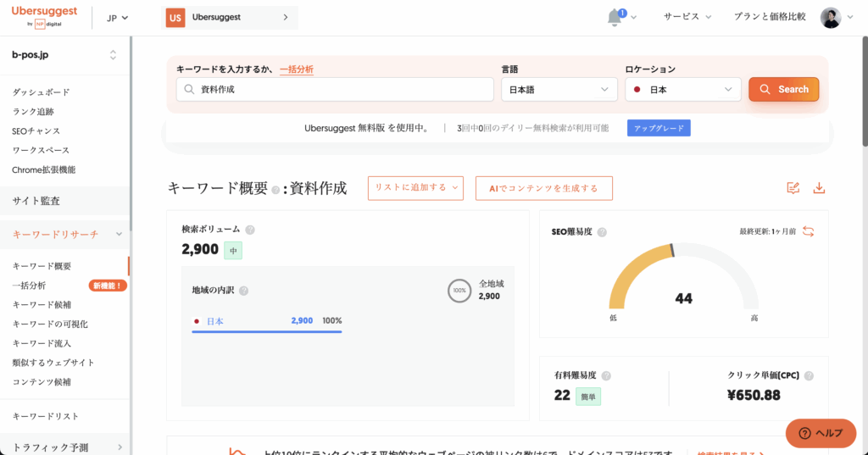Click the 新機能！ badge
The width and height of the screenshot is (868, 455).
coord(108,286)
